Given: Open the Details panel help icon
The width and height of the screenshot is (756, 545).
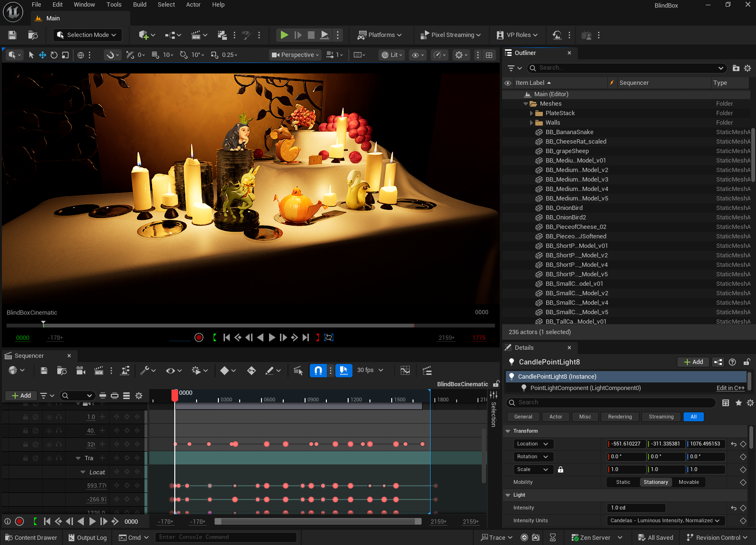Looking at the screenshot, I should click(x=732, y=362).
